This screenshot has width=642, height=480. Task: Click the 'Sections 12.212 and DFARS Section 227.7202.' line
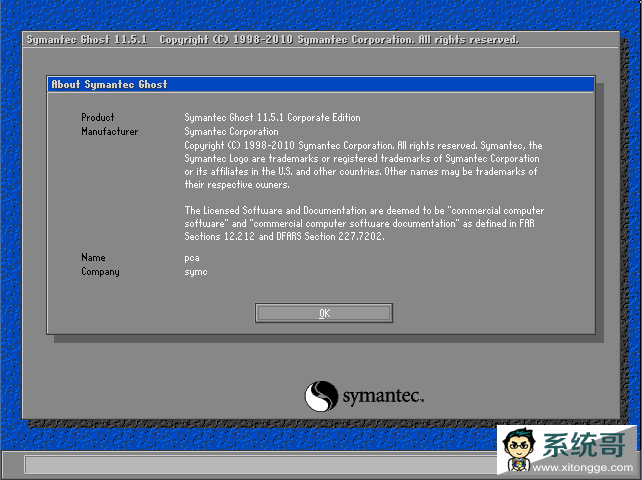(x=284, y=236)
